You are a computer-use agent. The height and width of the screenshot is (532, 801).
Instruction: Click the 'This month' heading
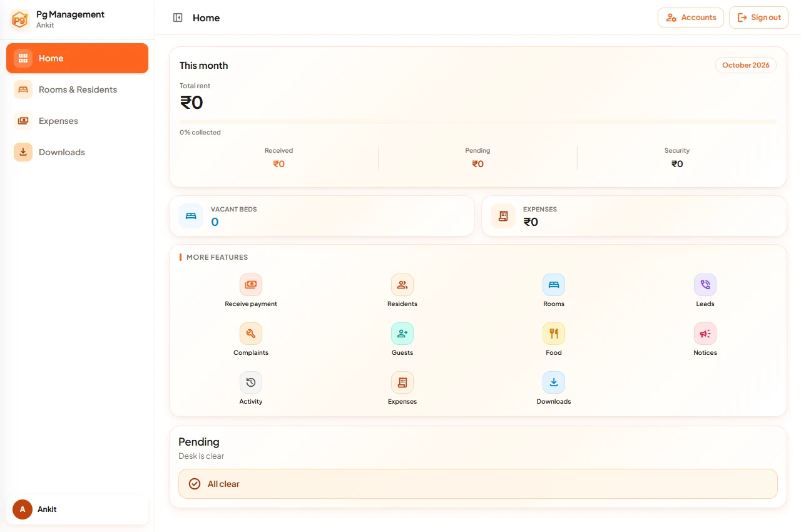point(203,66)
